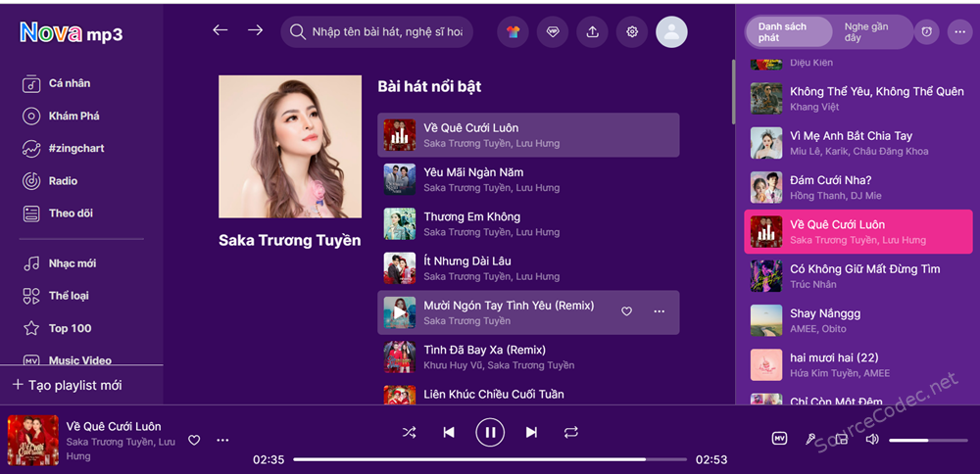Select Tình Đã Bay Xa (Remix) song
The image size is (980, 474).
528,356
